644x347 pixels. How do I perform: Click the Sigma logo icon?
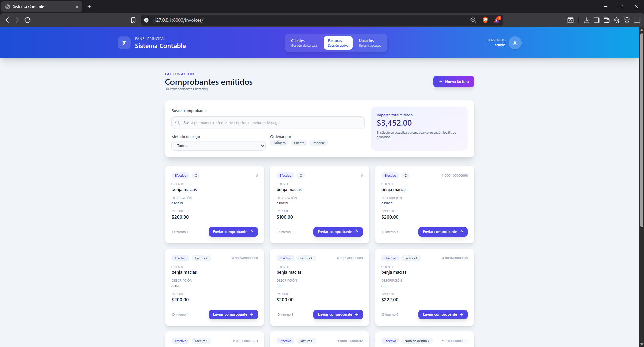(x=124, y=43)
